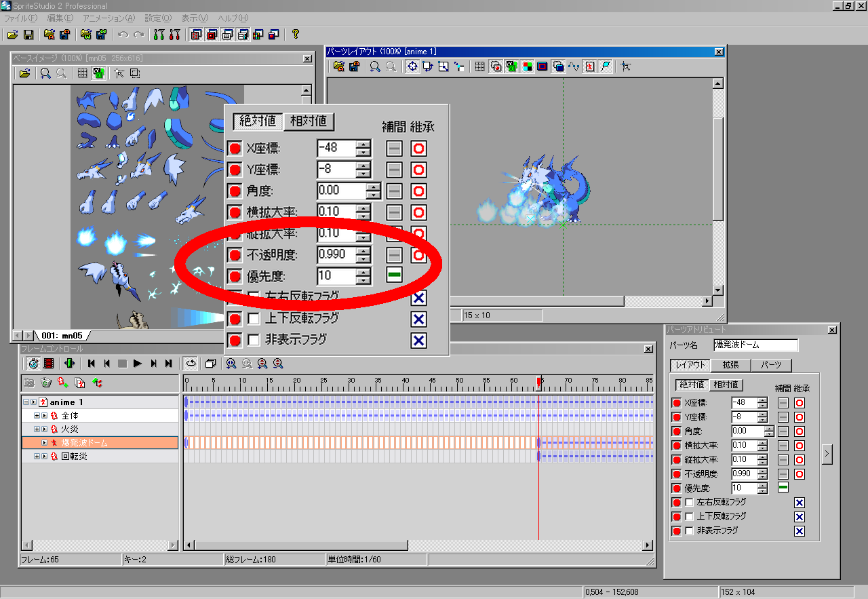868x599 pixels.
Task: Click timeline horizontal scrollbar thumb
Action: tap(302, 545)
